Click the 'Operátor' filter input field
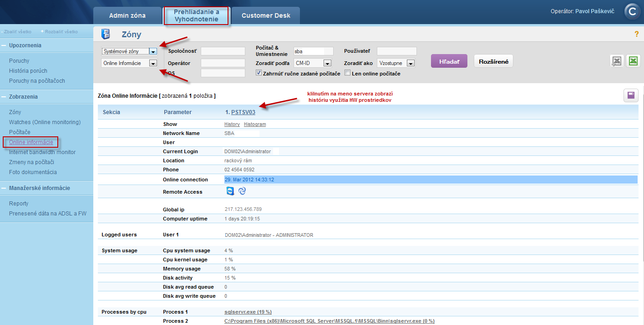The image size is (644, 325). [x=223, y=63]
